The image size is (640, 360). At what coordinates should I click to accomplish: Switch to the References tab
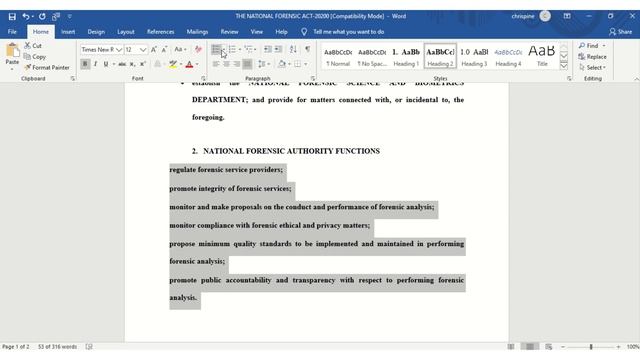point(160,32)
